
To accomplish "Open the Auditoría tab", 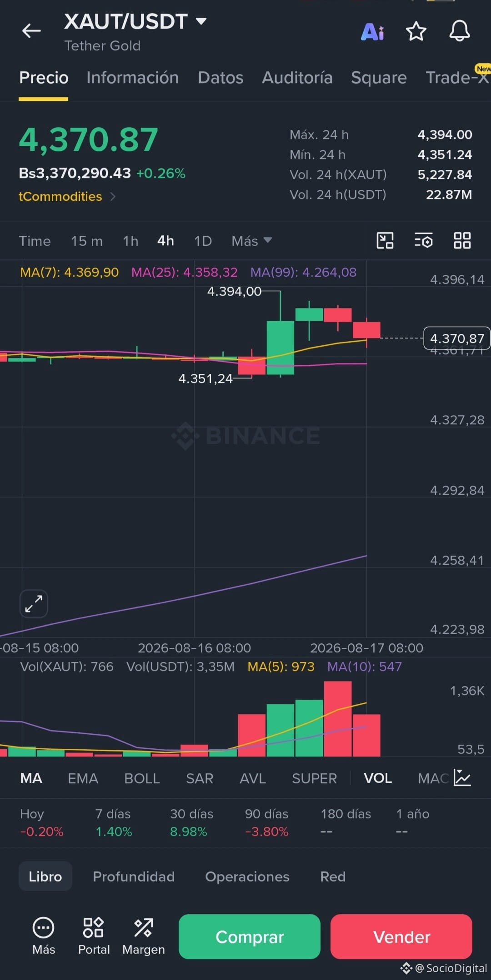I will coord(297,78).
